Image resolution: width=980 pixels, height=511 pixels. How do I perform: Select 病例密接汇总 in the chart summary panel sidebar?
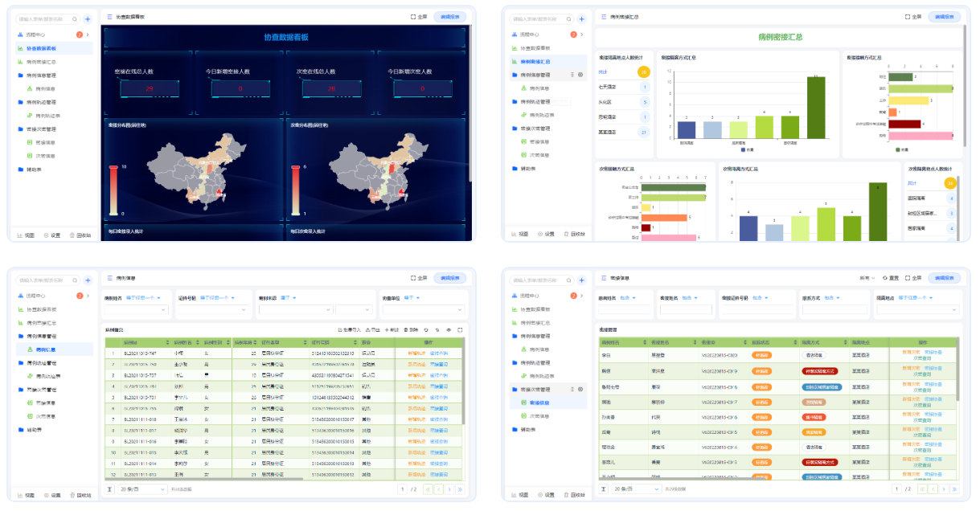(535, 61)
